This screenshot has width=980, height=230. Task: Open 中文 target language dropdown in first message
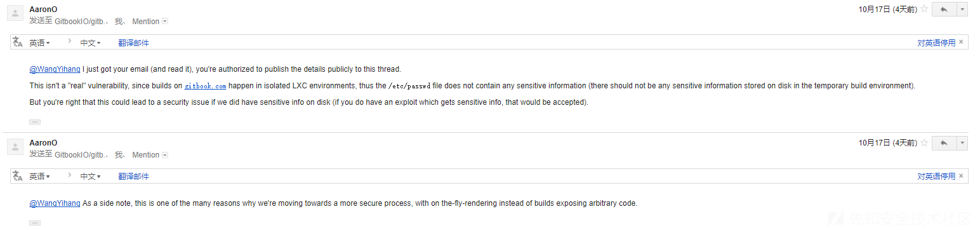90,43
